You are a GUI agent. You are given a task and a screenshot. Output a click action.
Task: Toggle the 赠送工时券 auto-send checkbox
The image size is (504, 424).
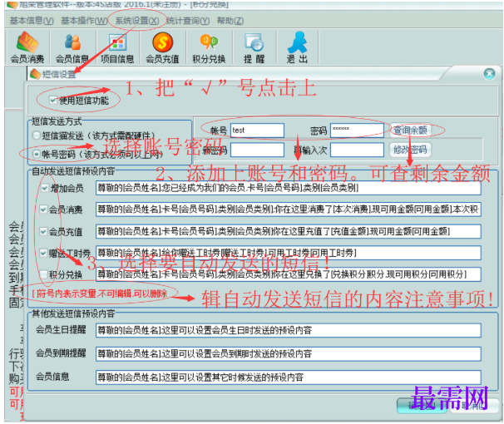coord(43,253)
